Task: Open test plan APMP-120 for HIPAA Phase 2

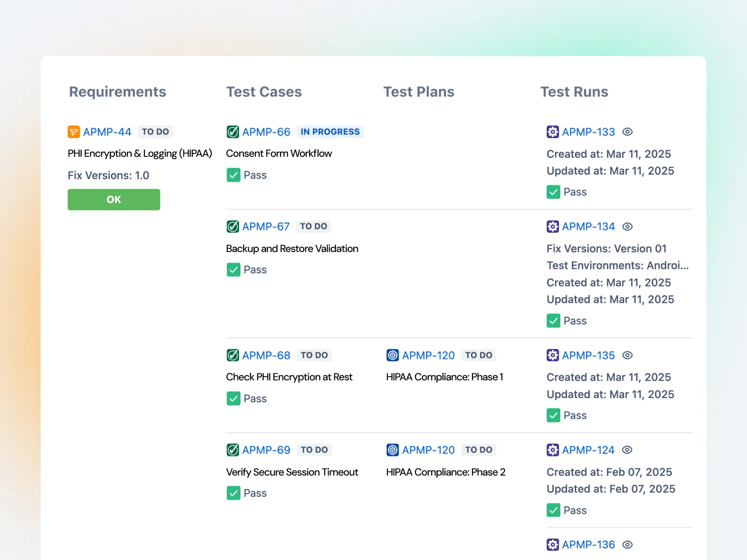Action: tap(428, 450)
